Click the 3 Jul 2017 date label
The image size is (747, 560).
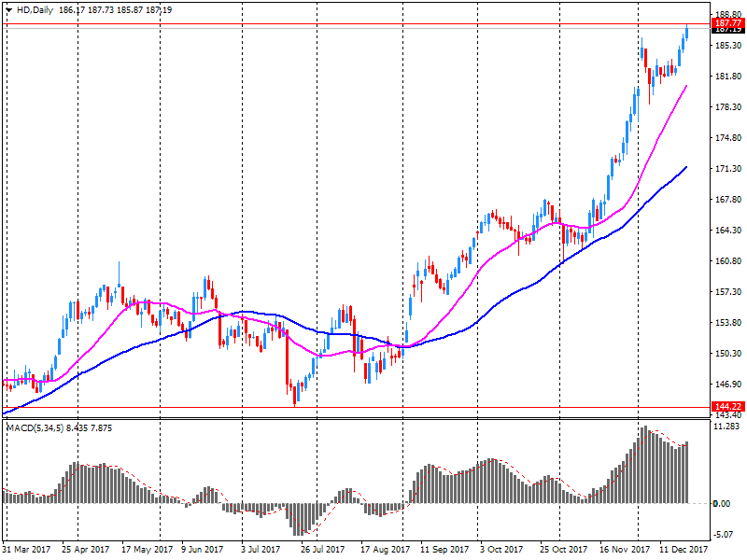pyautogui.click(x=261, y=549)
